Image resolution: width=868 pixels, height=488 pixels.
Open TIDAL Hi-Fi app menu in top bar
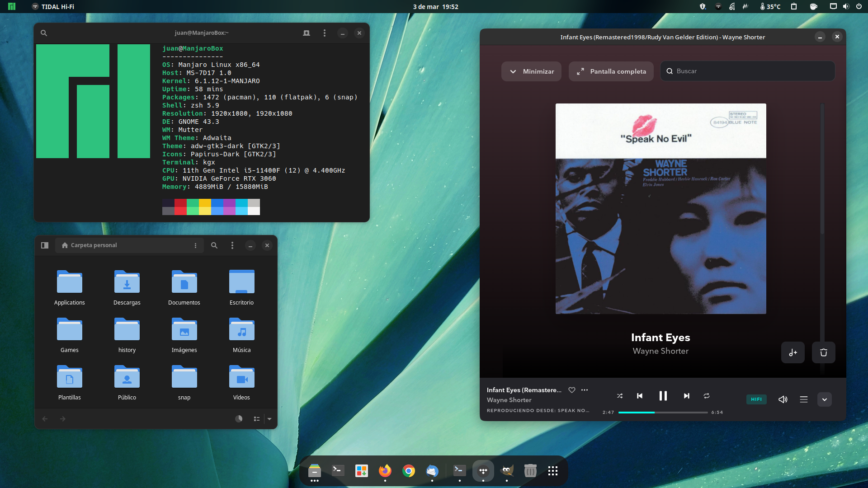click(53, 7)
